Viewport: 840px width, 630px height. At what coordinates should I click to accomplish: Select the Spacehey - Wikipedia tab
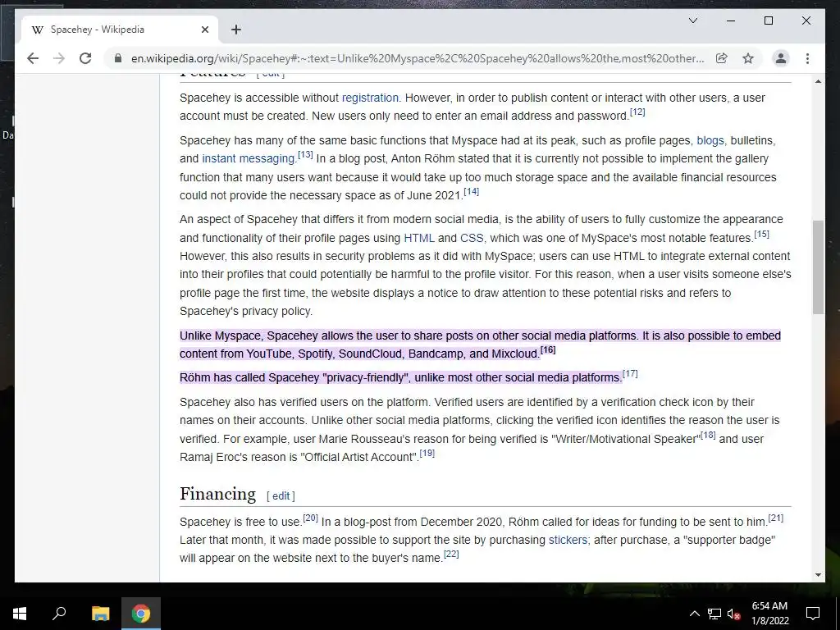tap(120, 30)
